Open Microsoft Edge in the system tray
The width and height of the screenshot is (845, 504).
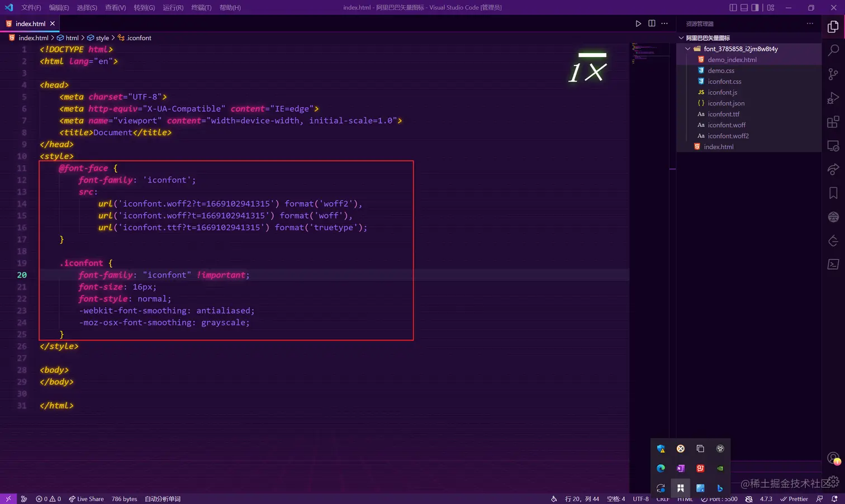(661, 468)
